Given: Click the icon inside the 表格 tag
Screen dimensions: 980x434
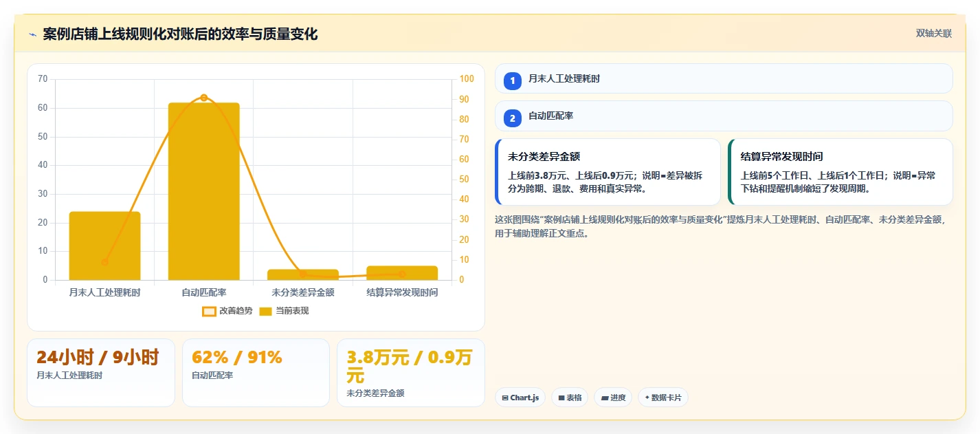Looking at the screenshot, I should point(561,398).
